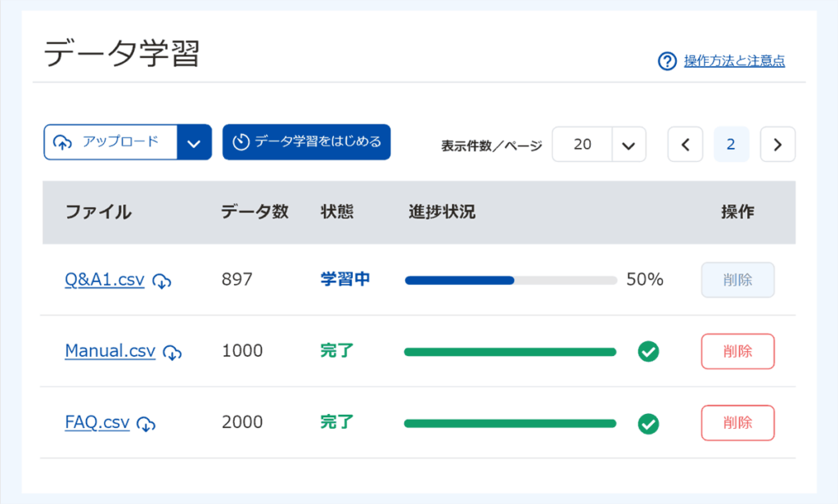Click the アップロード button

(x=110, y=142)
